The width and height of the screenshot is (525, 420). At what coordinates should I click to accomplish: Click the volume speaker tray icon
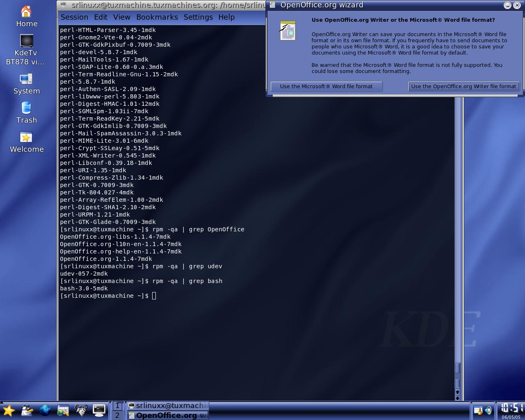(488, 410)
